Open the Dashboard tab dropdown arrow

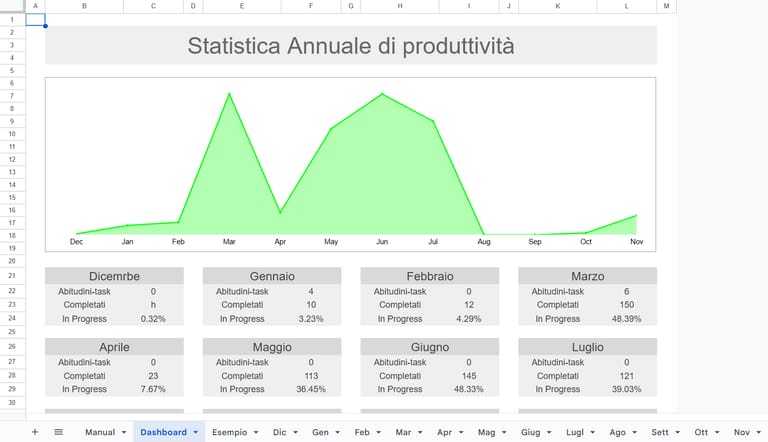pos(196,432)
